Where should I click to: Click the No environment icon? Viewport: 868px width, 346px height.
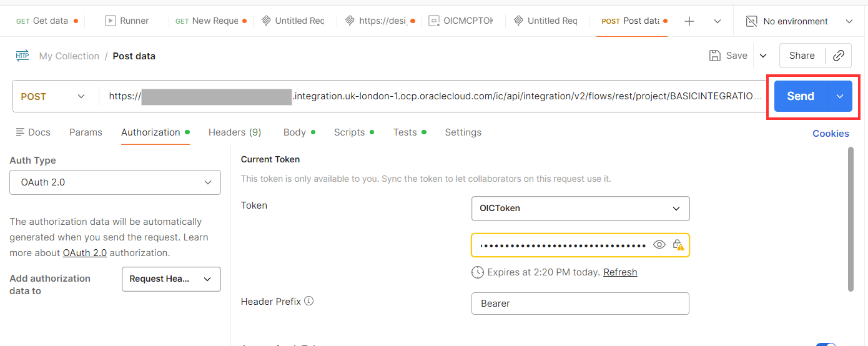(752, 21)
